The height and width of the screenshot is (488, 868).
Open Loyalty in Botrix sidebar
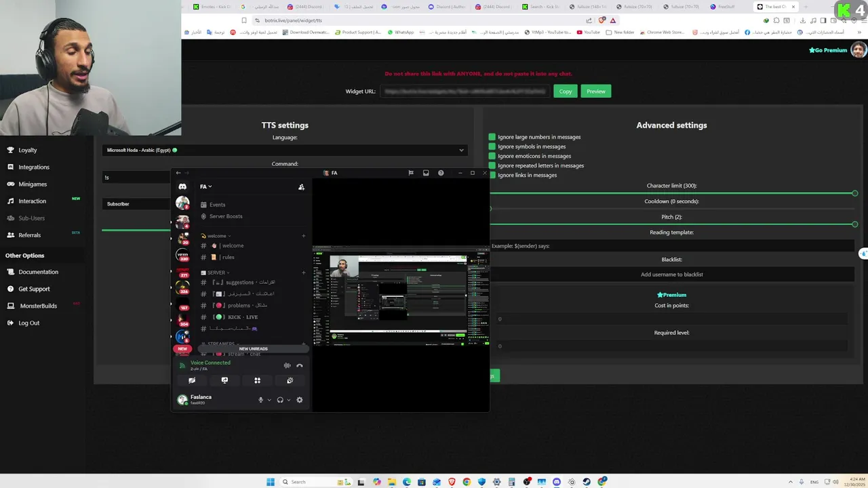point(28,150)
